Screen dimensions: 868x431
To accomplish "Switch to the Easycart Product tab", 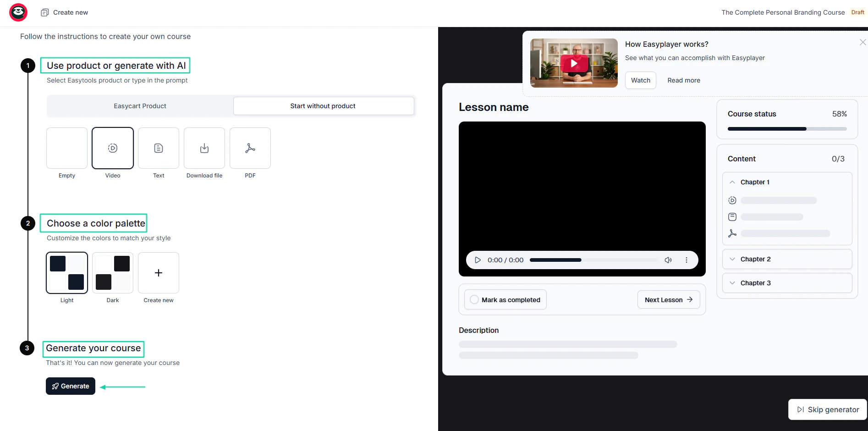I will pyautogui.click(x=140, y=106).
